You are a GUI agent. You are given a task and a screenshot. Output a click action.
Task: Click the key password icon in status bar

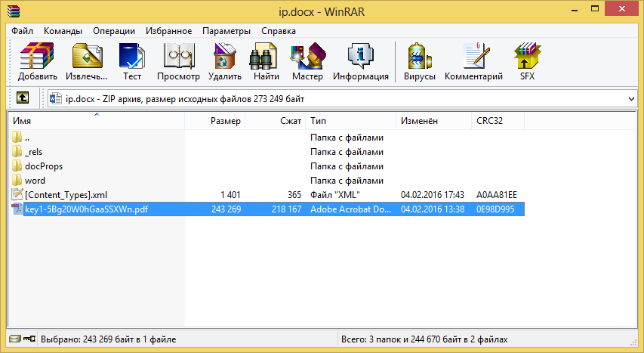(29, 339)
